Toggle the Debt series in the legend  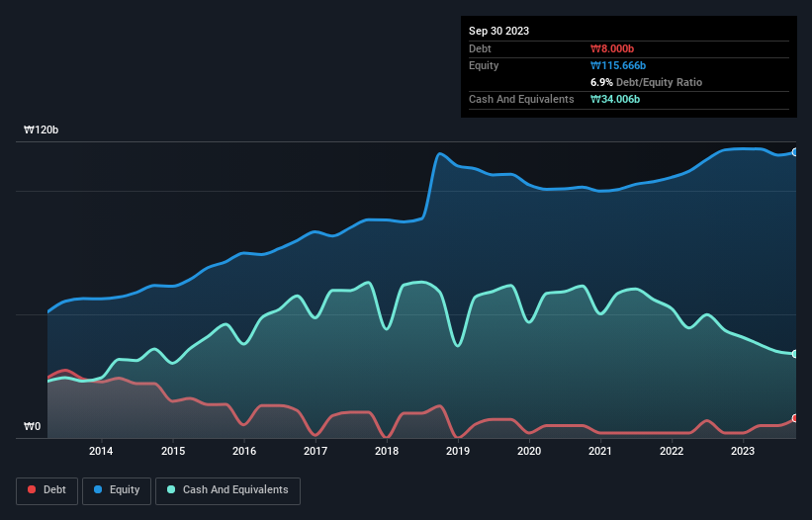47,490
